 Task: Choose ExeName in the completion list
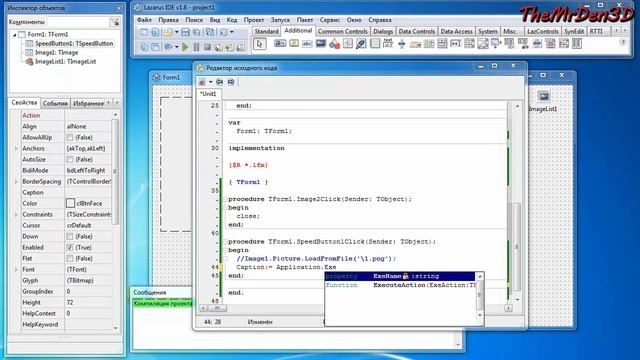400,276
